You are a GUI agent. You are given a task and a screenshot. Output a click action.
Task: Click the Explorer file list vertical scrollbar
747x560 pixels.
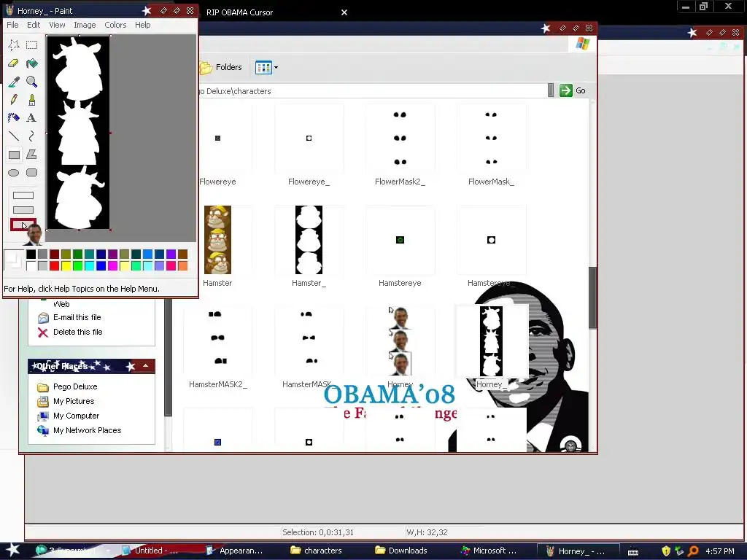[x=592, y=297]
